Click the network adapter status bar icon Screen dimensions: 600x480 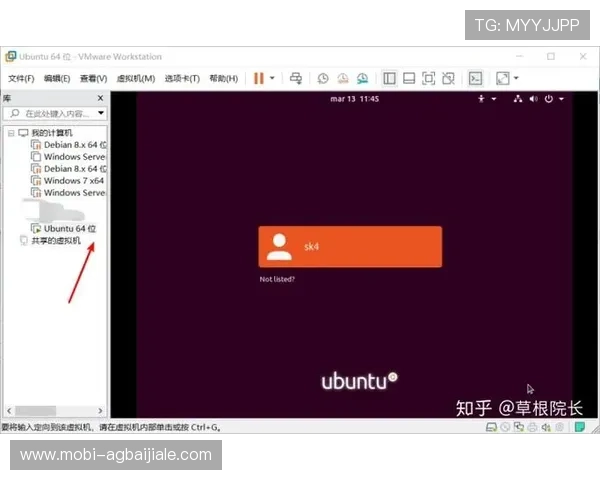coord(519,427)
